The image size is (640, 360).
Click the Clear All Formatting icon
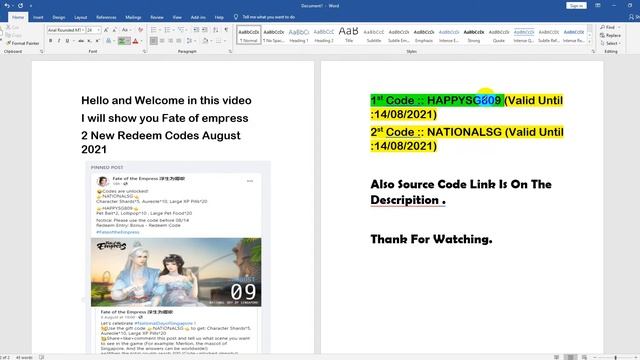(x=140, y=30)
